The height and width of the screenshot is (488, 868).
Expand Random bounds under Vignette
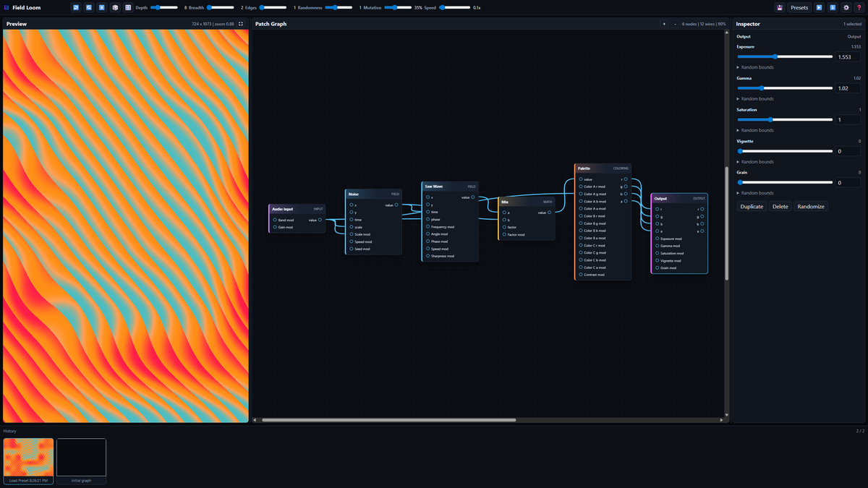click(755, 162)
